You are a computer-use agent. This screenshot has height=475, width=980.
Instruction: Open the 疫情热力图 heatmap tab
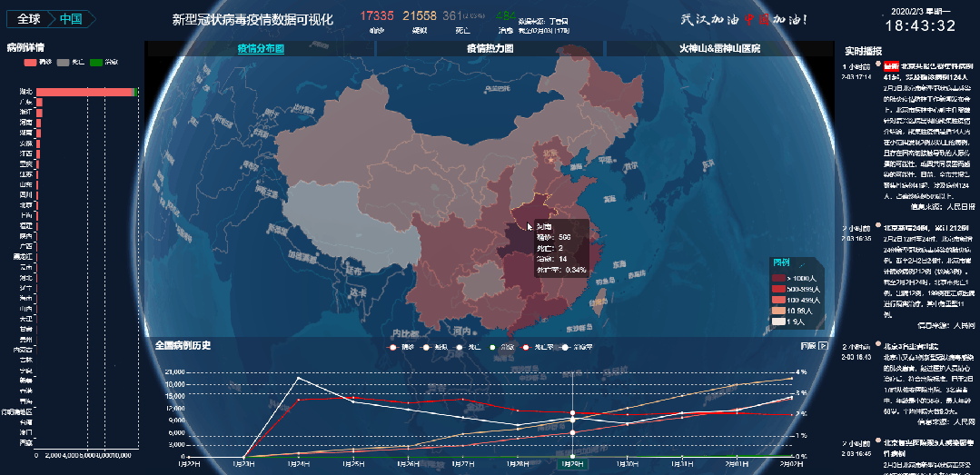click(490, 49)
